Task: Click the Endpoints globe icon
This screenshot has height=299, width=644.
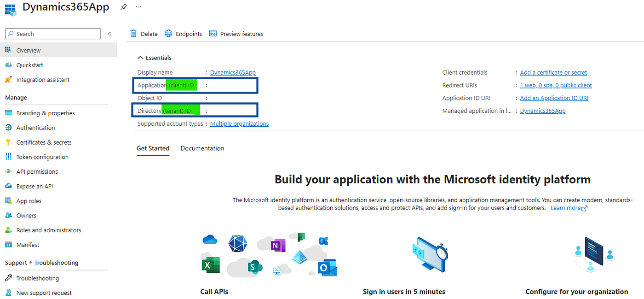Action: 168,33
